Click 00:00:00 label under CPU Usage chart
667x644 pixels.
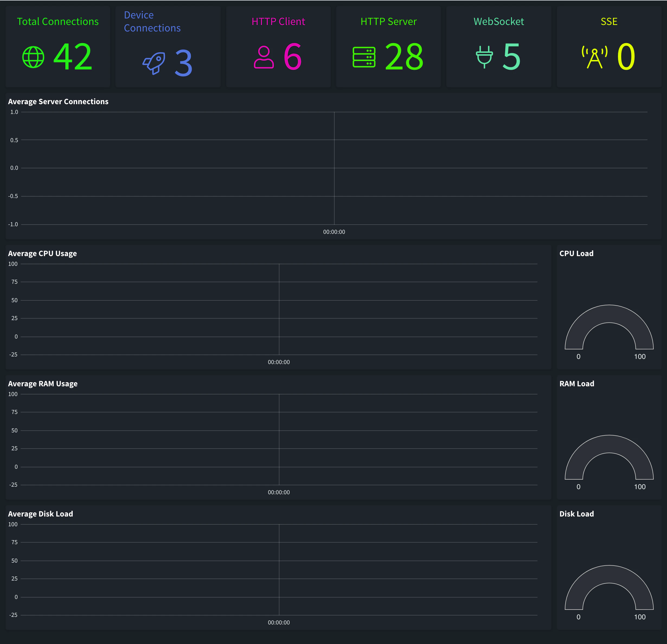[x=279, y=362]
